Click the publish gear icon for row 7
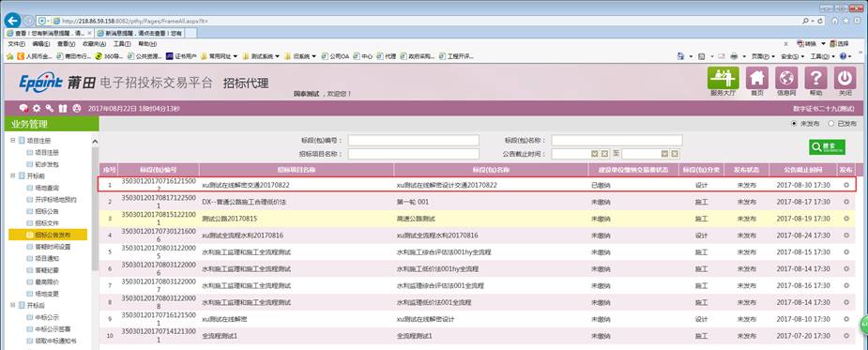868x350 pixels. pyautogui.click(x=845, y=286)
